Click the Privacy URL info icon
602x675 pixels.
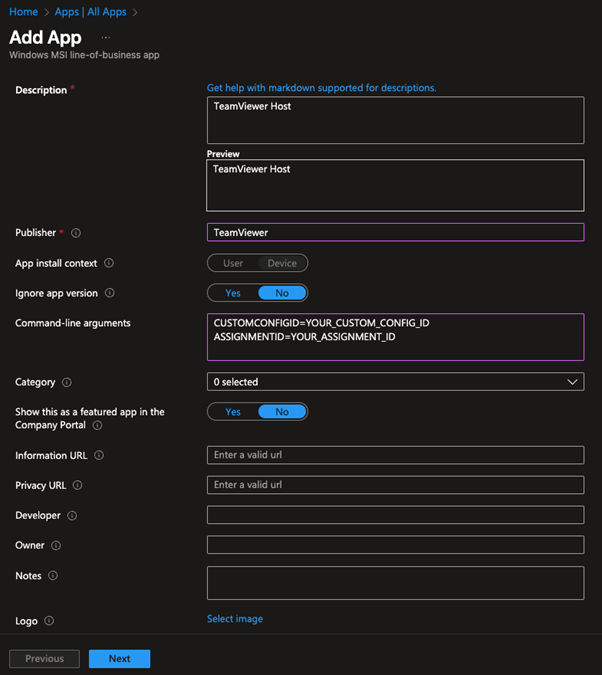coord(78,485)
